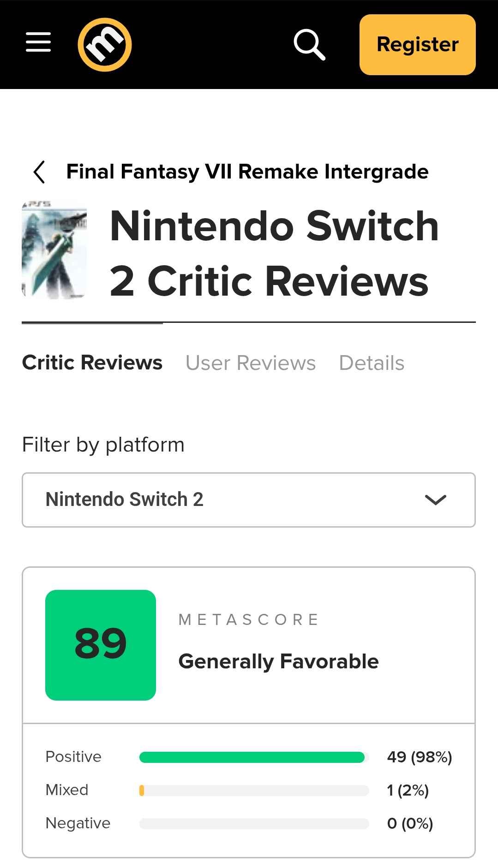This screenshot has width=498, height=868.
Task: Click the 0 (0%) negative count
Action: tap(410, 823)
